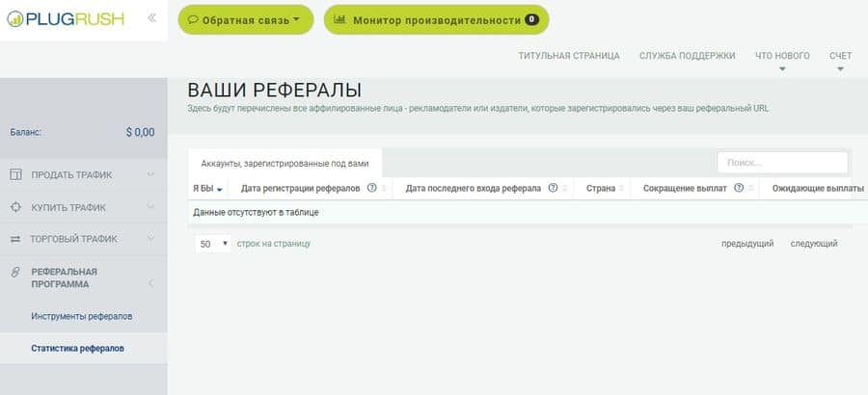The height and width of the screenshot is (395, 868).
Task: Open the Счет account menu
Action: pos(840,56)
